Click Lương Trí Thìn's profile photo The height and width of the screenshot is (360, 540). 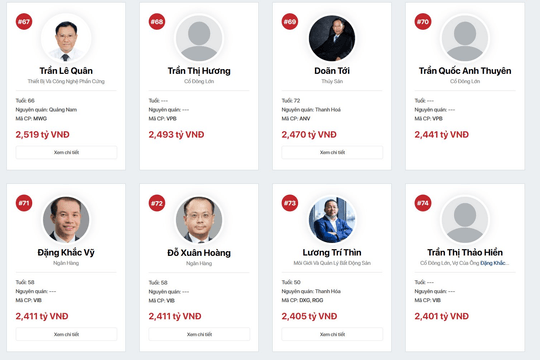click(x=332, y=219)
